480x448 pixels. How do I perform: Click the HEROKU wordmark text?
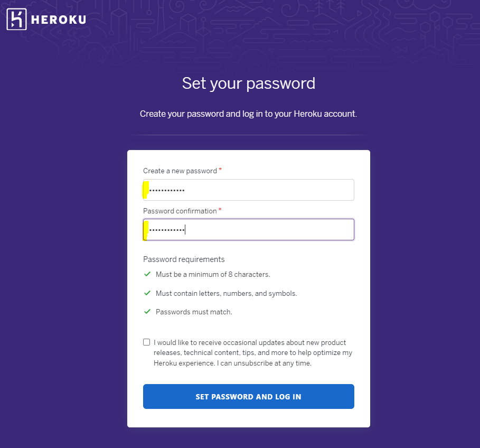[59, 20]
